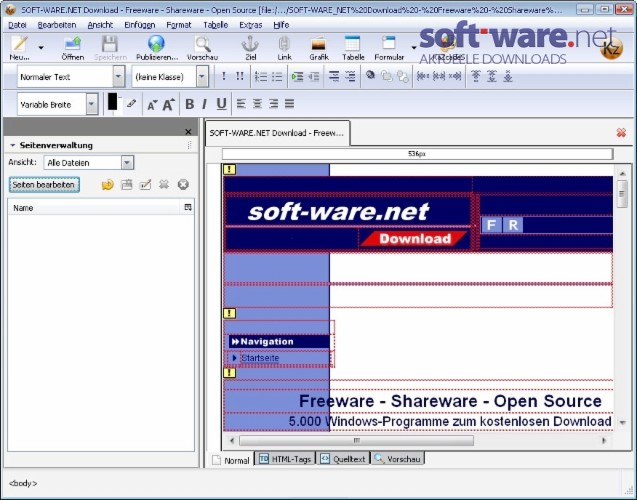Center align text

(x=257, y=104)
